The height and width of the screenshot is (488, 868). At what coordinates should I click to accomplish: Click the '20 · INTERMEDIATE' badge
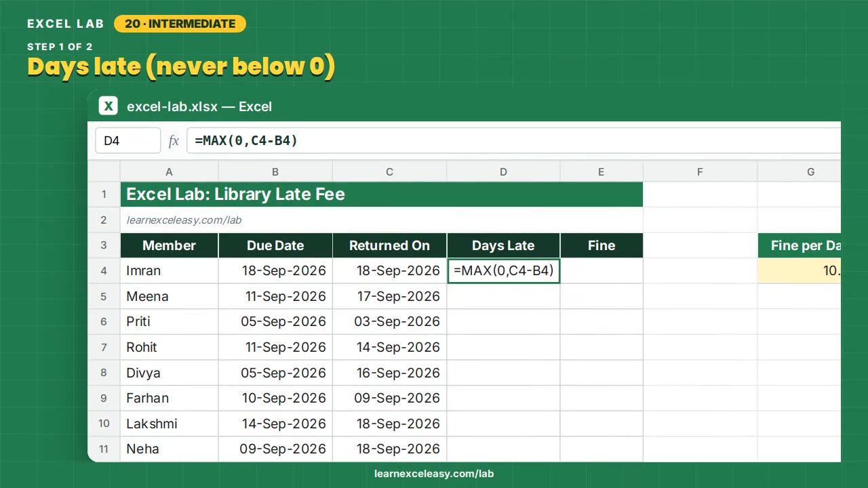click(x=180, y=24)
